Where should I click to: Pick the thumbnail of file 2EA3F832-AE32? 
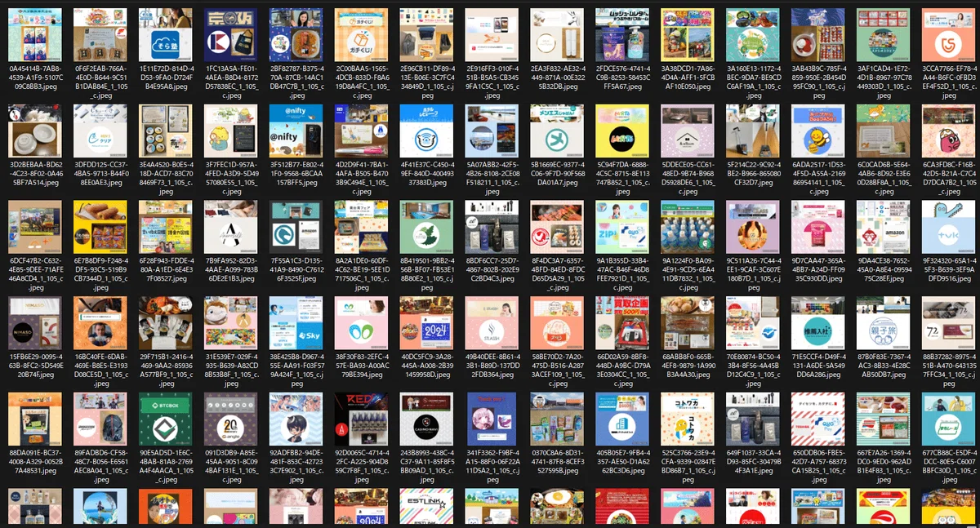(x=558, y=35)
